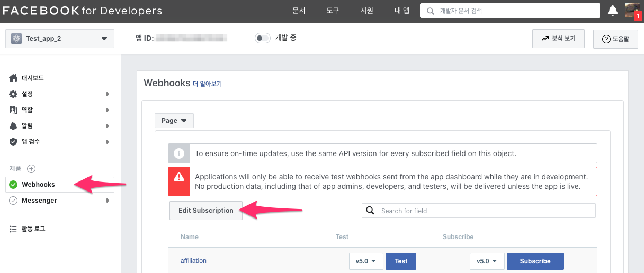Expand the 설정 submenu arrow

click(x=108, y=94)
